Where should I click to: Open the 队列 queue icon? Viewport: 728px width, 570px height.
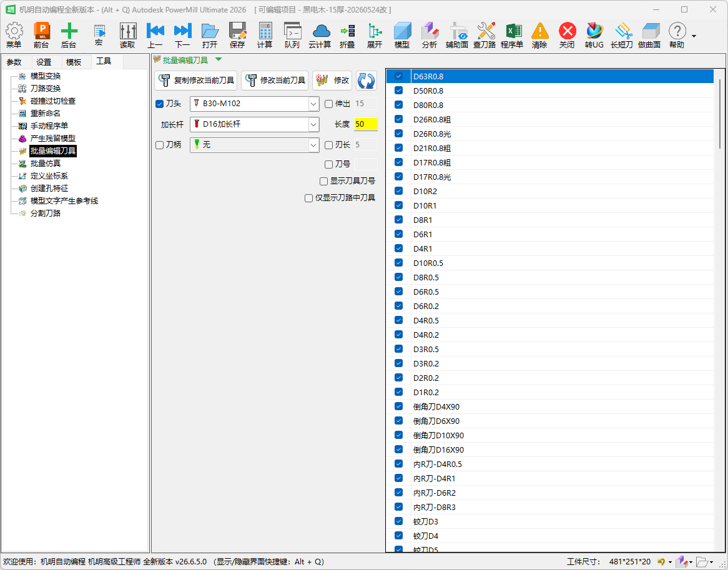pos(292,31)
